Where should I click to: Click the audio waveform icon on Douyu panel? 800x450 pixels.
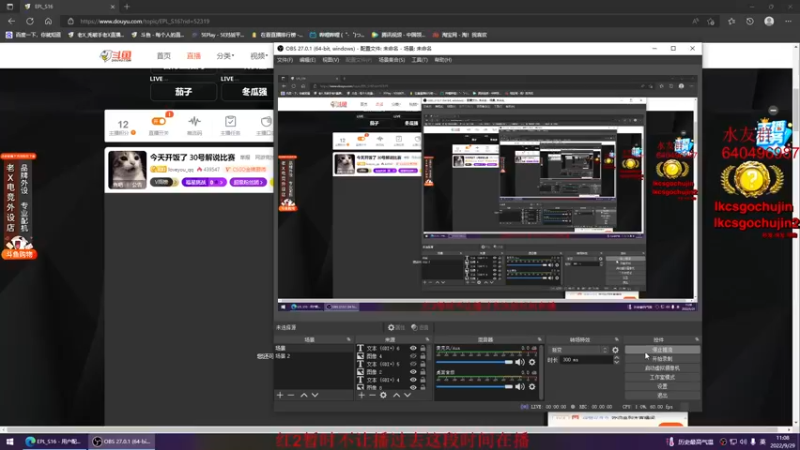194,121
